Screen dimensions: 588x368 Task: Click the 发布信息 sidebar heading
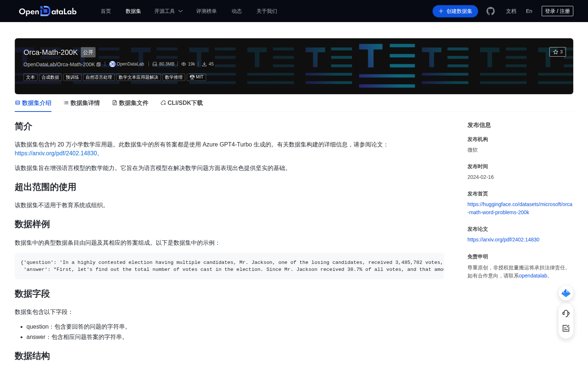pos(479,125)
